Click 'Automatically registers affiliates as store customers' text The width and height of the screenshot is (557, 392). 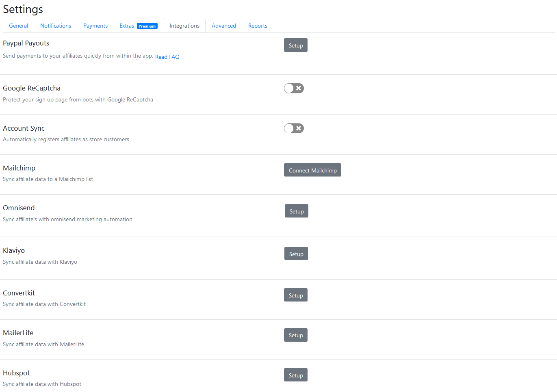coord(66,139)
